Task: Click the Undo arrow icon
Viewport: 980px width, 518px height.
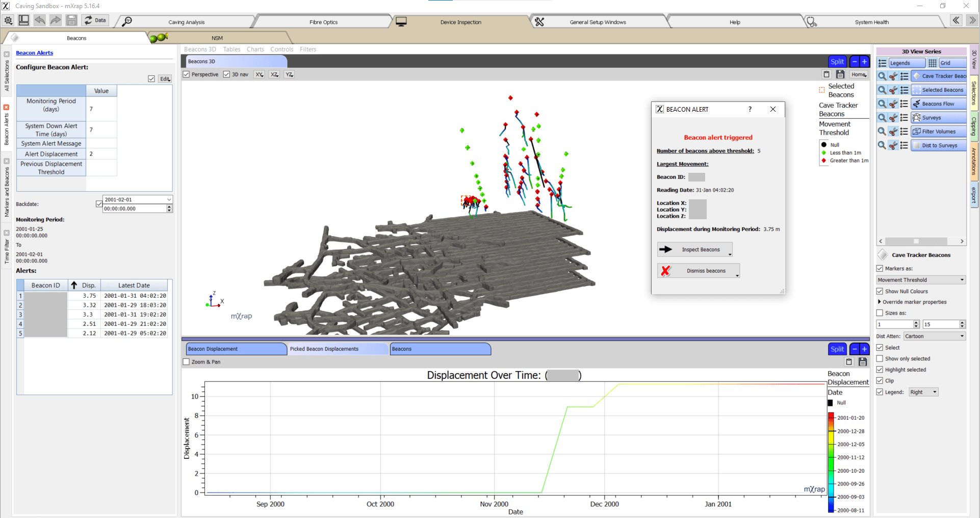Action: pyautogui.click(x=40, y=20)
